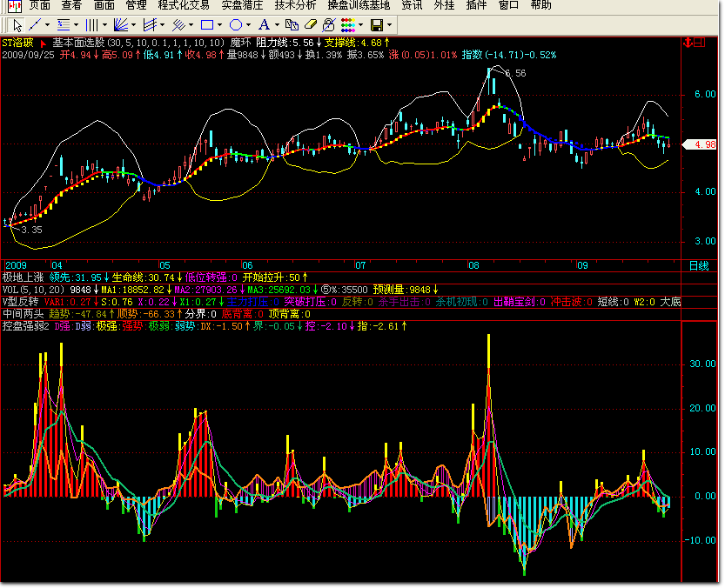The width and height of the screenshot is (725, 588).
Task: Select the circle drawing tool
Action: point(236,25)
